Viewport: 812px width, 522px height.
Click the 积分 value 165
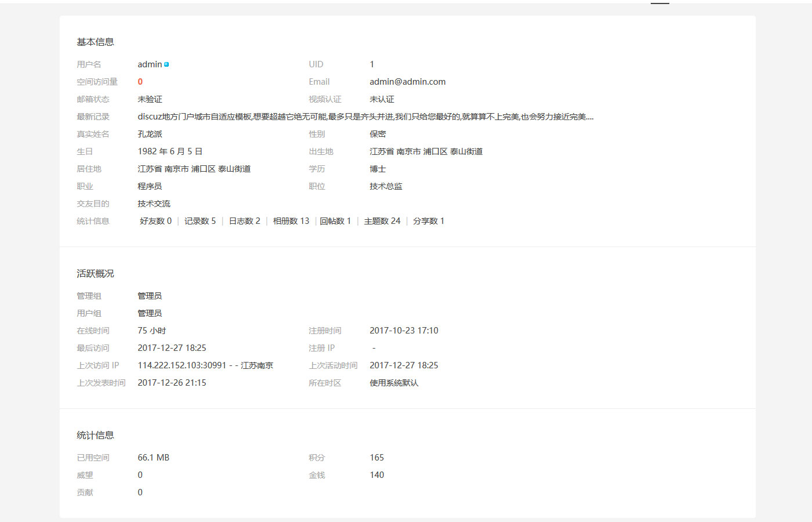(x=377, y=458)
